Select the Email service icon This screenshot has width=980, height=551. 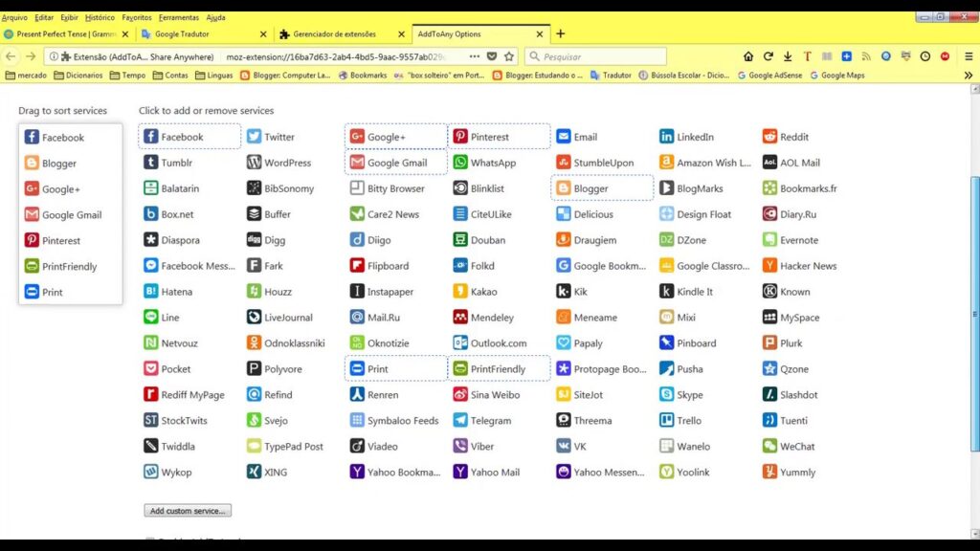(x=563, y=137)
